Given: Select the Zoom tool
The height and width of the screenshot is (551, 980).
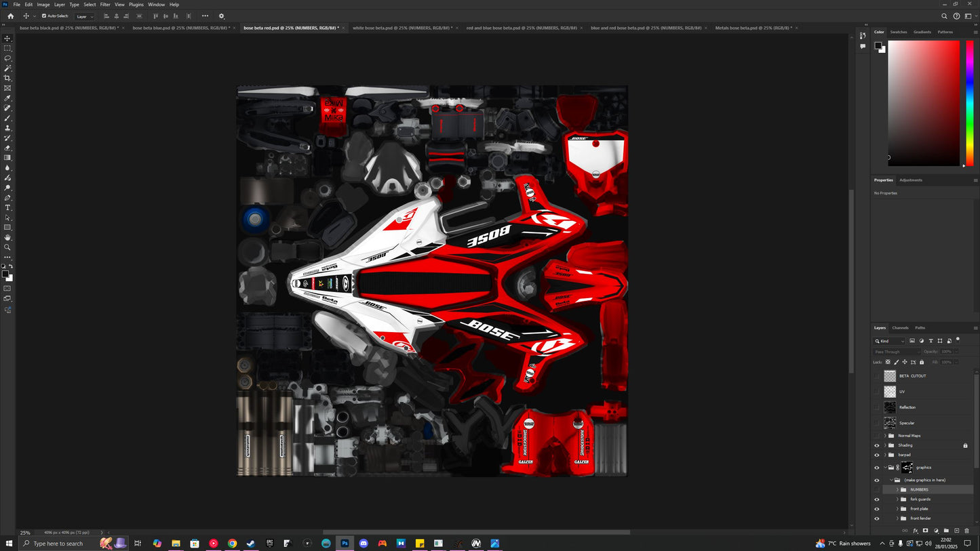Looking at the screenshot, I should pos(7,247).
